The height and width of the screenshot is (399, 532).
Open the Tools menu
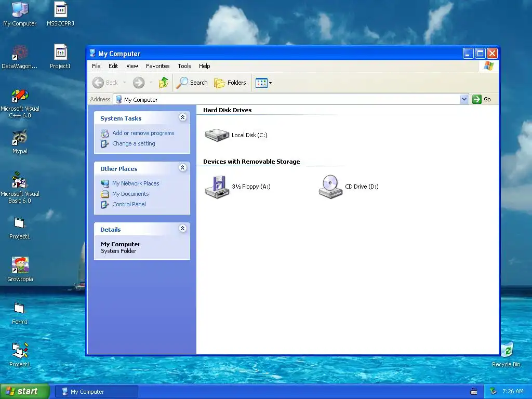184,66
